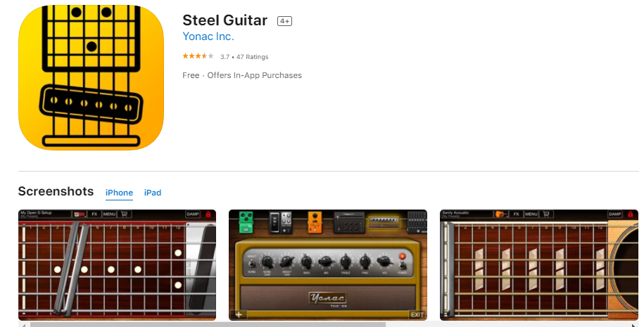Click the horizontal screenshots scrollbar thumb
Image resolution: width=644 pixels, height=327 pixels.
(x=208, y=324)
